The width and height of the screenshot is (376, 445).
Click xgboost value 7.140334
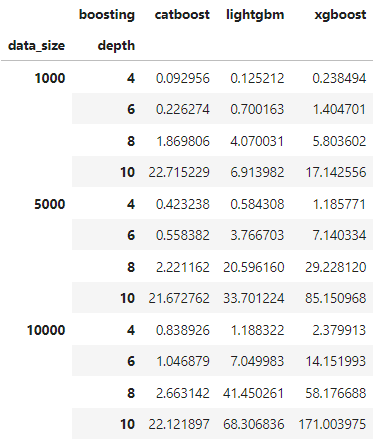tap(339, 235)
